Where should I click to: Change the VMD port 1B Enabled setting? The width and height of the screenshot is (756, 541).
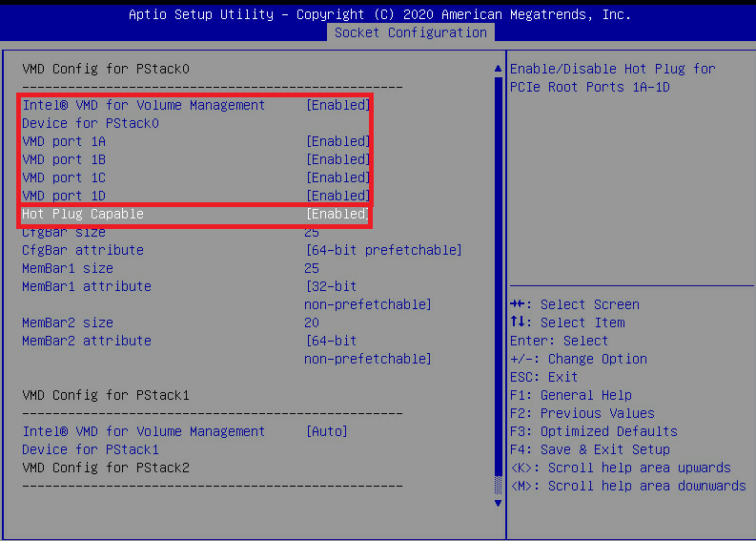(338, 159)
